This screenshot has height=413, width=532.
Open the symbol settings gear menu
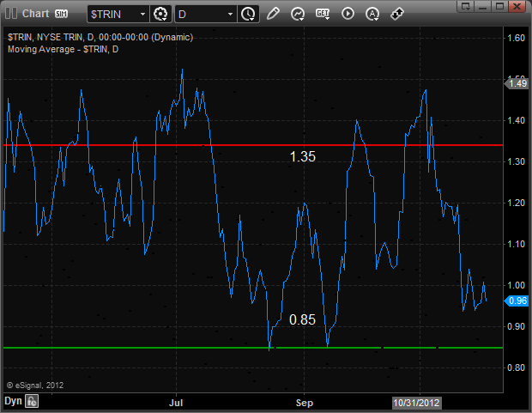160,15
